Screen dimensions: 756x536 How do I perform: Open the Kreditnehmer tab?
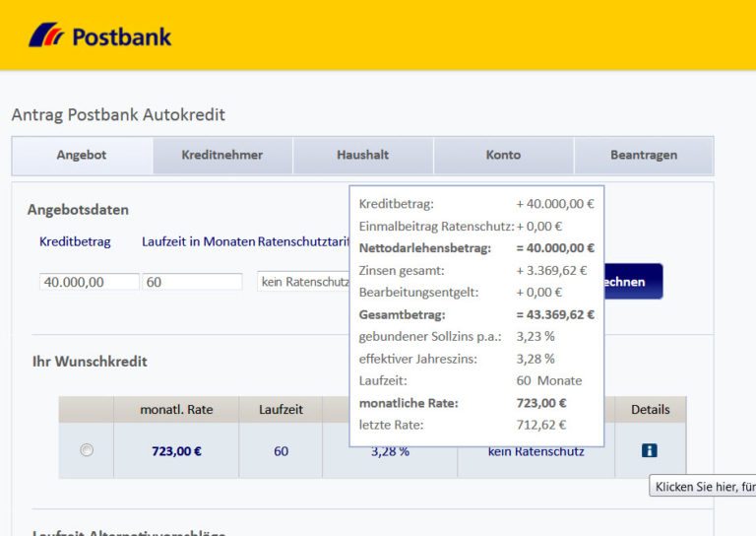pyautogui.click(x=222, y=155)
